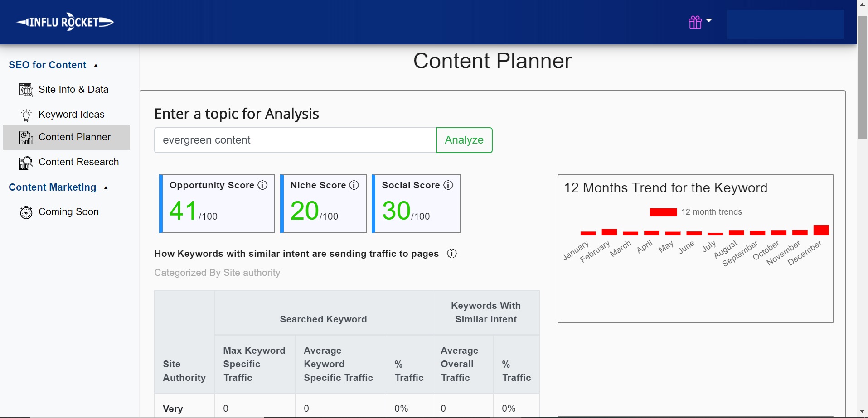
Task: Click the Social Score info icon
Action: click(x=448, y=185)
